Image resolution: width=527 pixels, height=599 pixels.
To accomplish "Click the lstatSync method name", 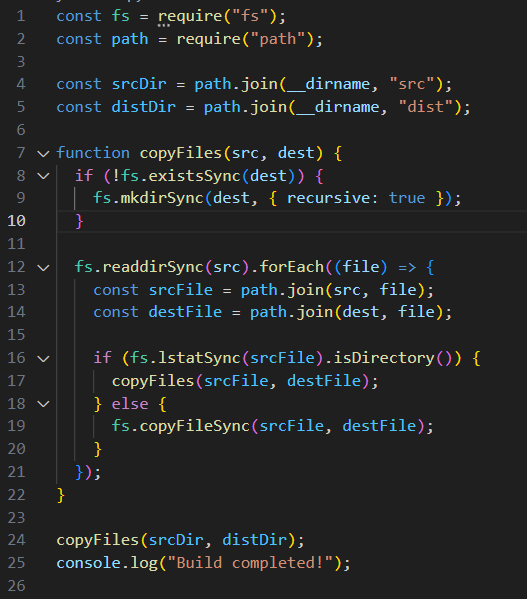I will (199, 358).
